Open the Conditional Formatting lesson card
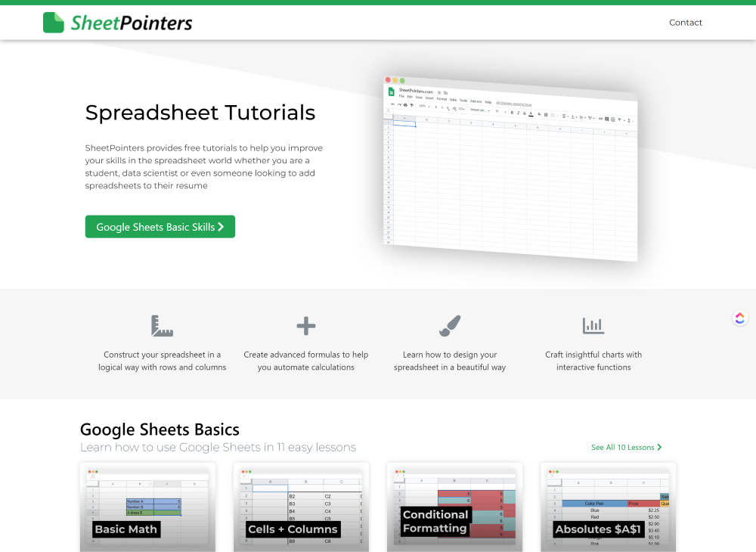Image resolution: width=756 pixels, height=552 pixels. point(454,507)
